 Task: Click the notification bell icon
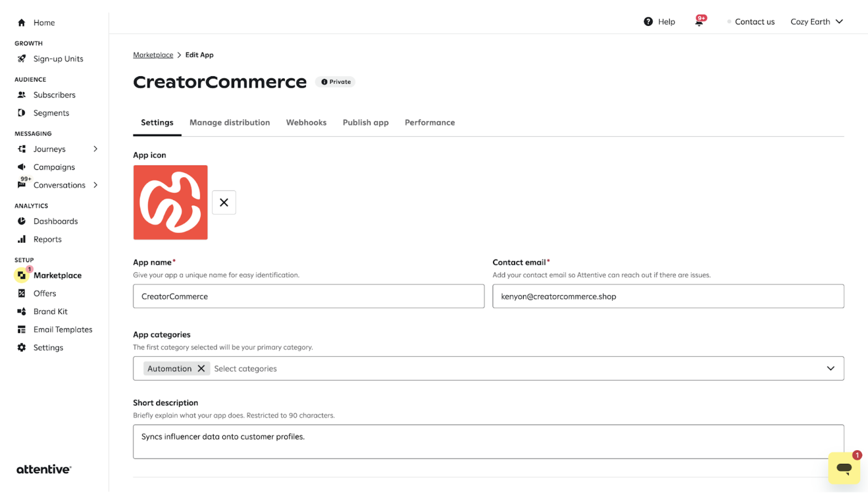pyautogui.click(x=699, y=22)
